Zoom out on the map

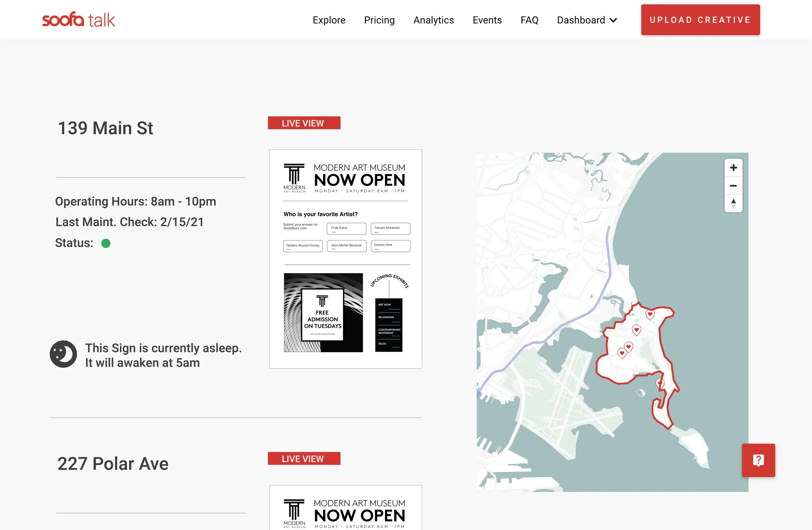pyautogui.click(x=733, y=185)
